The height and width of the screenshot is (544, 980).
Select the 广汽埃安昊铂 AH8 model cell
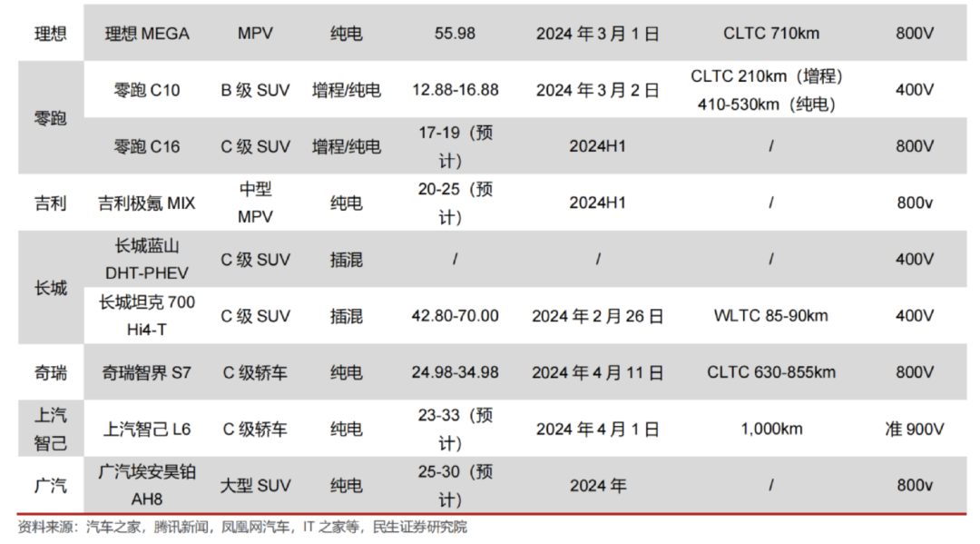point(147,486)
